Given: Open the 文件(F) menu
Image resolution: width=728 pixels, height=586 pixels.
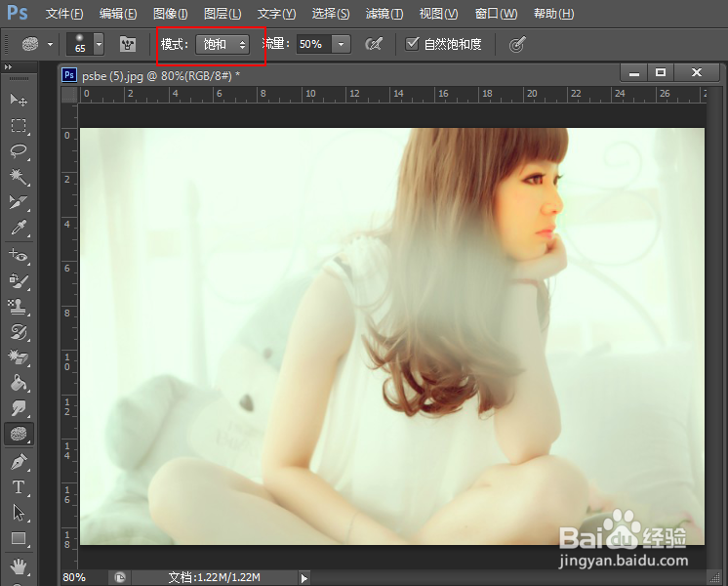Looking at the screenshot, I should pyautogui.click(x=64, y=14).
